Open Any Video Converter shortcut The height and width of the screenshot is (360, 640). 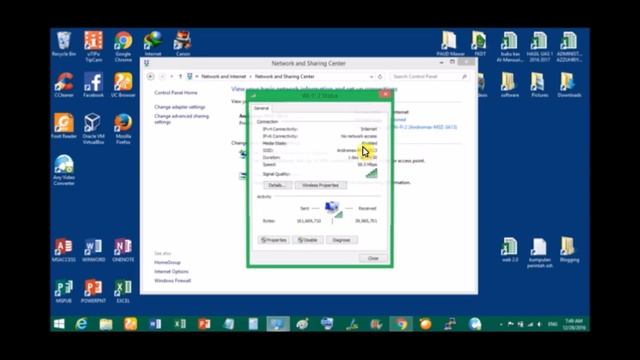point(64,170)
